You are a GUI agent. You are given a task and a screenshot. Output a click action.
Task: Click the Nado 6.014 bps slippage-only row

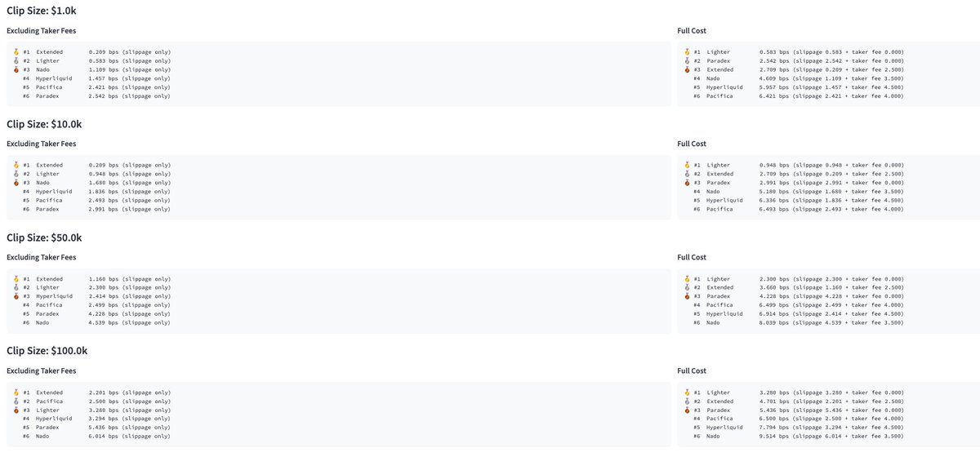point(96,437)
